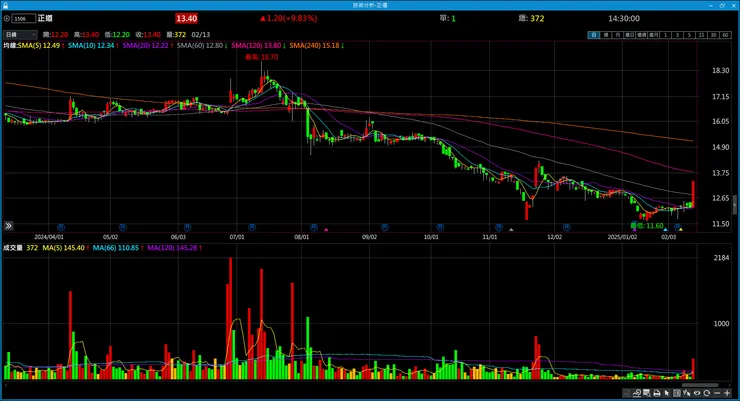Click the 成交量 volume panel title

pos(13,248)
